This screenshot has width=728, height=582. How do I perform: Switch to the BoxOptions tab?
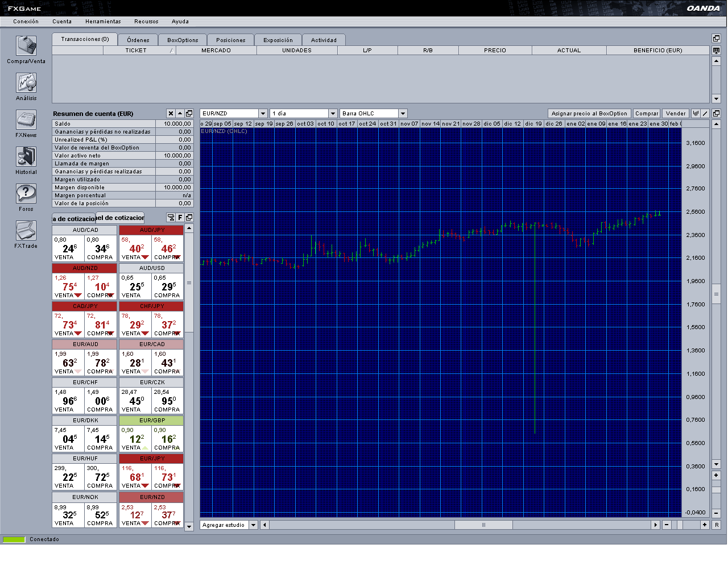click(x=183, y=40)
